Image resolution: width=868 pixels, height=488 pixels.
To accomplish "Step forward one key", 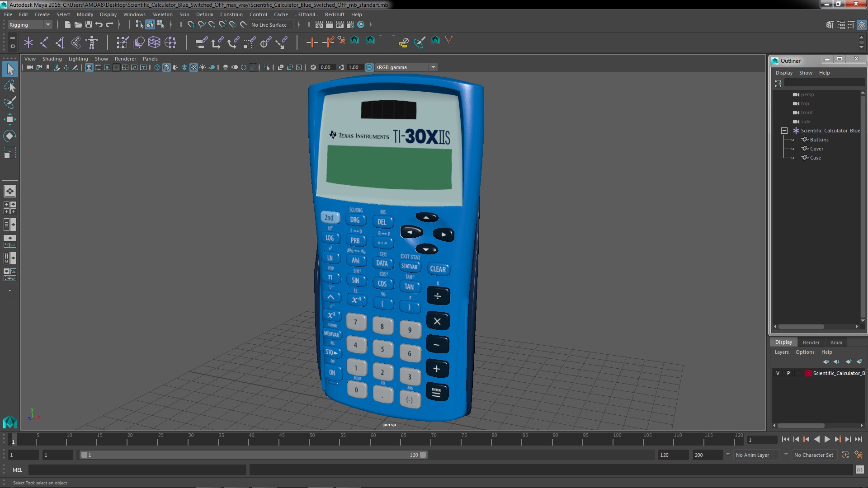I will (x=838, y=439).
